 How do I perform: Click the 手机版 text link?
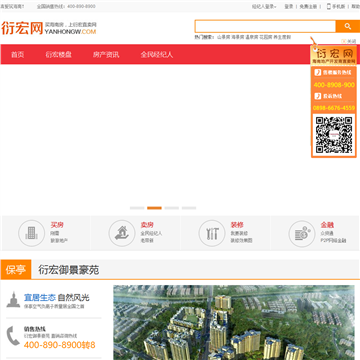(338, 6)
